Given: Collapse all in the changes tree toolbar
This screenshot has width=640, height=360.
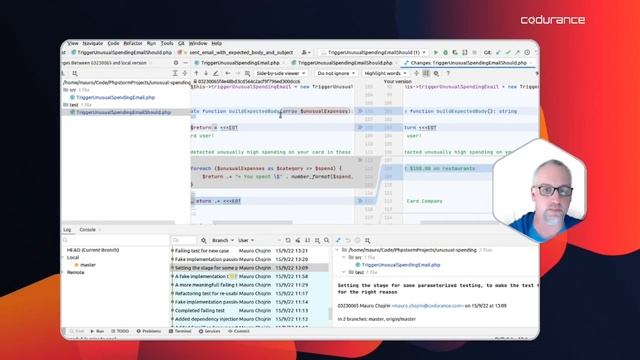Looking at the screenshot, I should coord(184,73).
